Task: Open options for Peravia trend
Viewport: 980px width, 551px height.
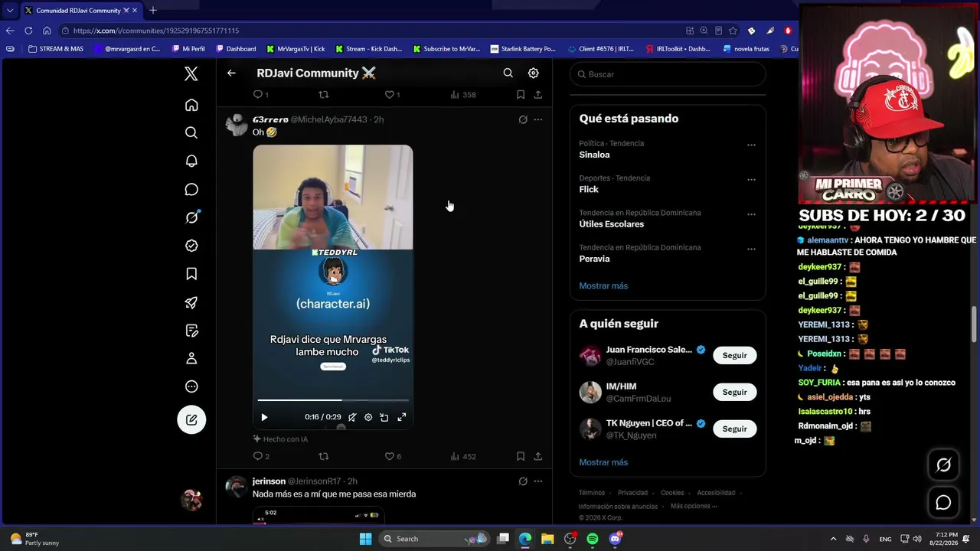Action: 751,249
